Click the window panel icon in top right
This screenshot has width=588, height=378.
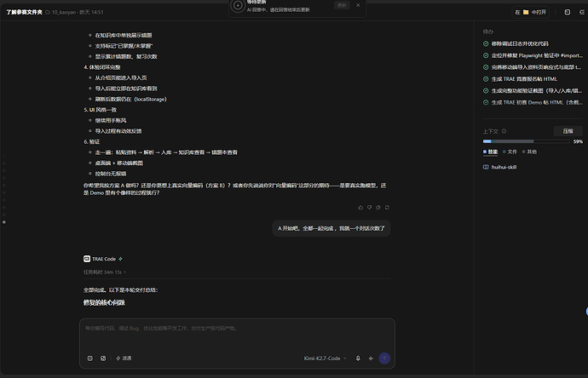(568, 13)
